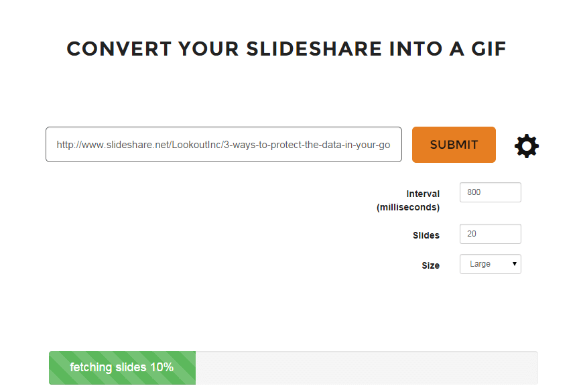Click the "LookoutInc" text in the URL box
Image resolution: width=581 pixels, height=392 pixels.
coord(196,145)
